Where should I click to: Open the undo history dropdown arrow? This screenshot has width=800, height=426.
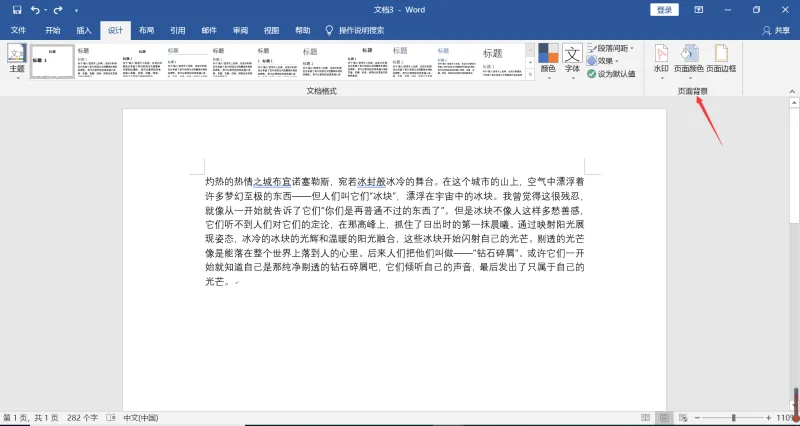(x=45, y=10)
